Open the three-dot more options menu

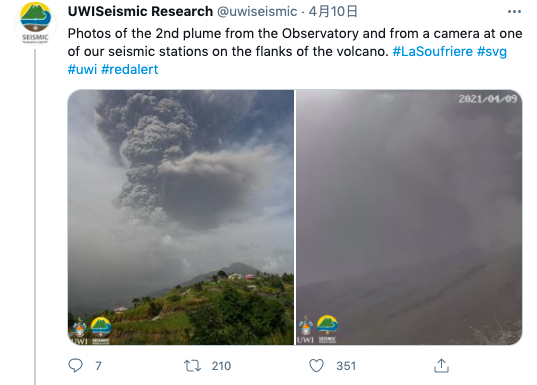point(514,12)
